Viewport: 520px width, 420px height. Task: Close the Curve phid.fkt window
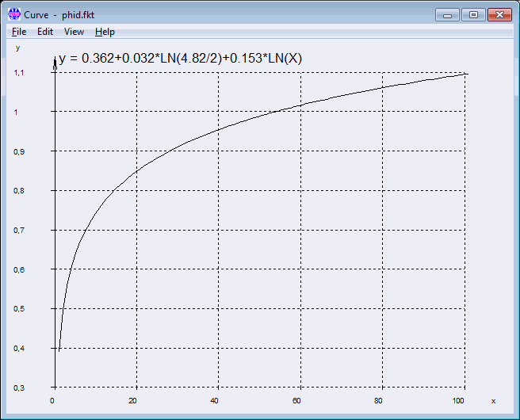coord(499,14)
